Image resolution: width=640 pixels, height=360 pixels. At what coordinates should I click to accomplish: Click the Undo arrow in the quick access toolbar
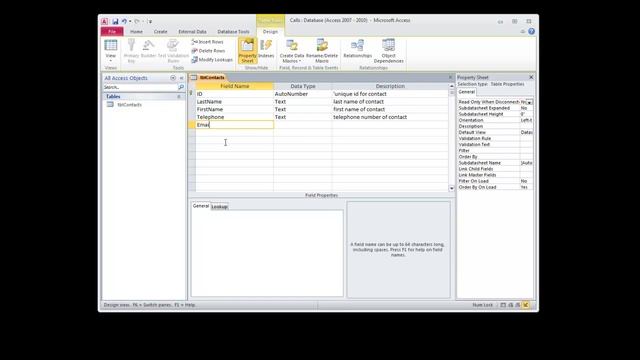tap(124, 21)
